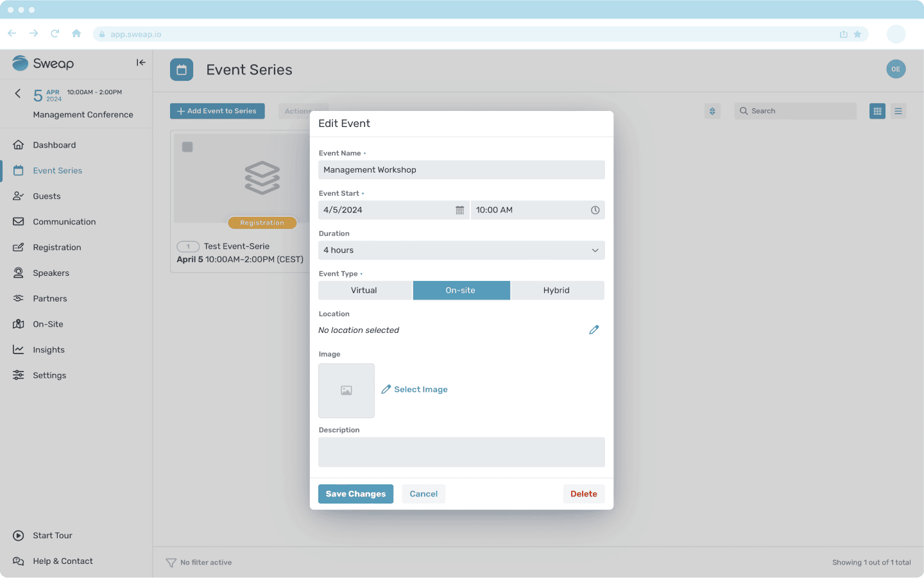This screenshot has width=924, height=578.
Task: Open Guests in the sidebar
Action: [x=47, y=196]
